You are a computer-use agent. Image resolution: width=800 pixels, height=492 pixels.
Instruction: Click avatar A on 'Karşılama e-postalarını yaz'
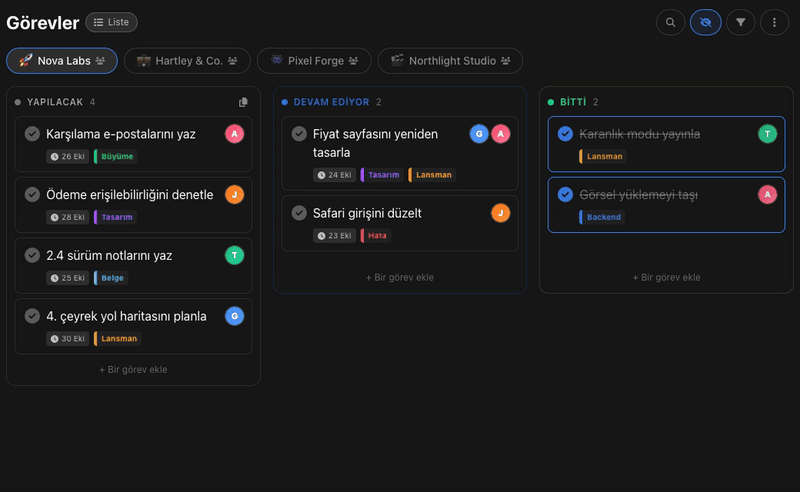235,134
